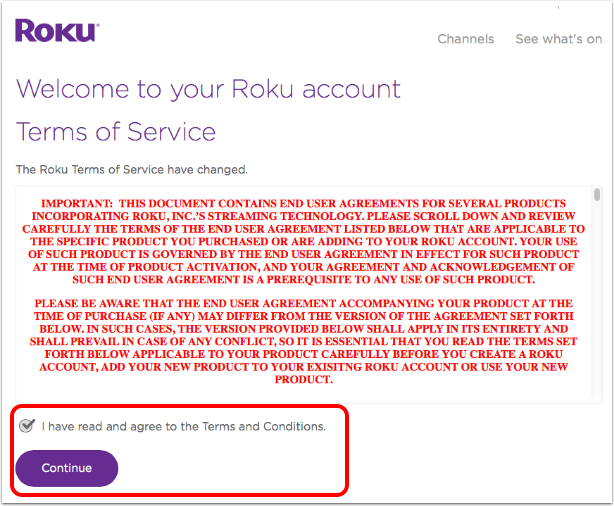Click the 'SUCH END USER AGREEMENT IS A PREREQUISITE' line

[303, 280]
